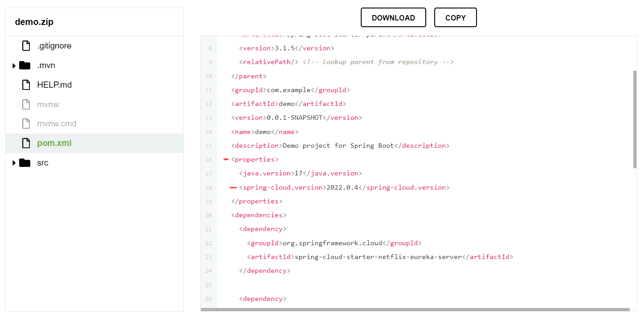Image resolution: width=644 pixels, height=316 pixels.
Task: Click the .gitignore file icon
Action: 26,46
